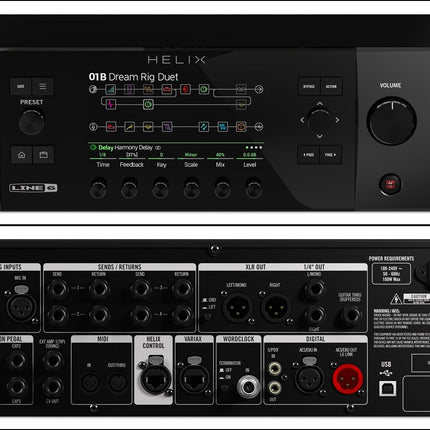The image size is (430, 430).
Task: Click the home button icon
Action: coord(22,155)
